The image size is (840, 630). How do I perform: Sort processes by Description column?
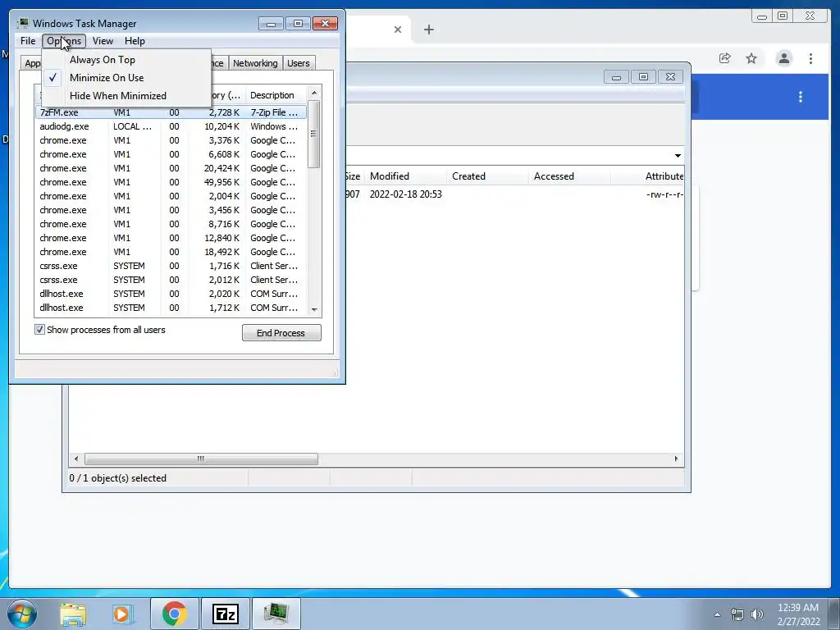[276, 95]
